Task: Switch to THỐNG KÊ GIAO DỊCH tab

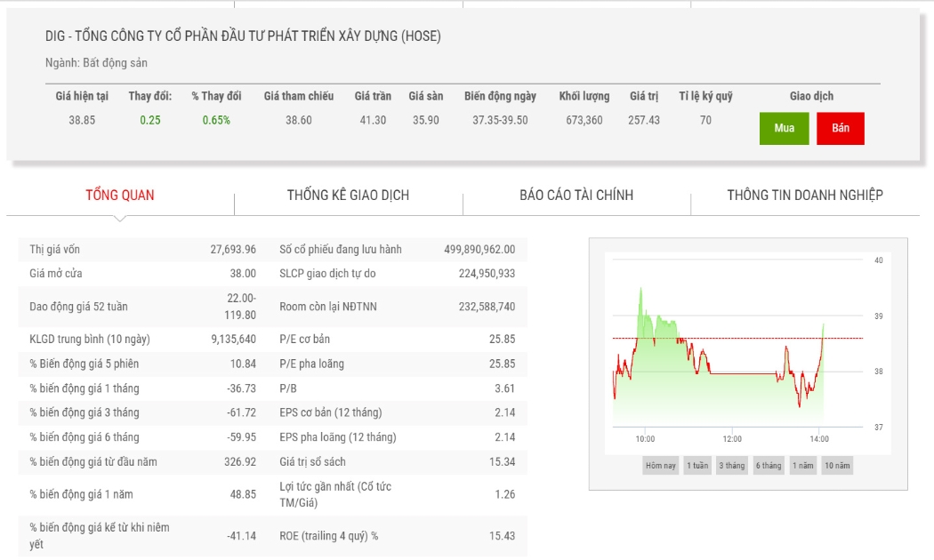Action: pyautogui.click(x=348, y=196)
